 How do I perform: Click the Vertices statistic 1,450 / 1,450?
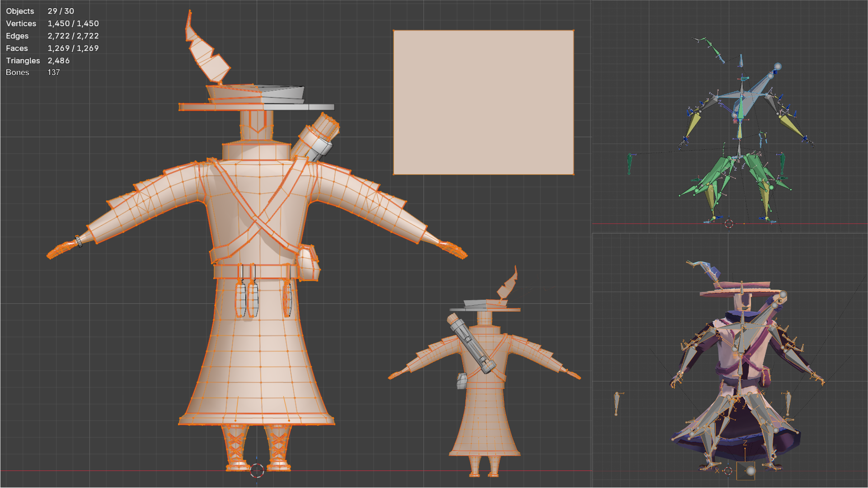click(73, 23)
